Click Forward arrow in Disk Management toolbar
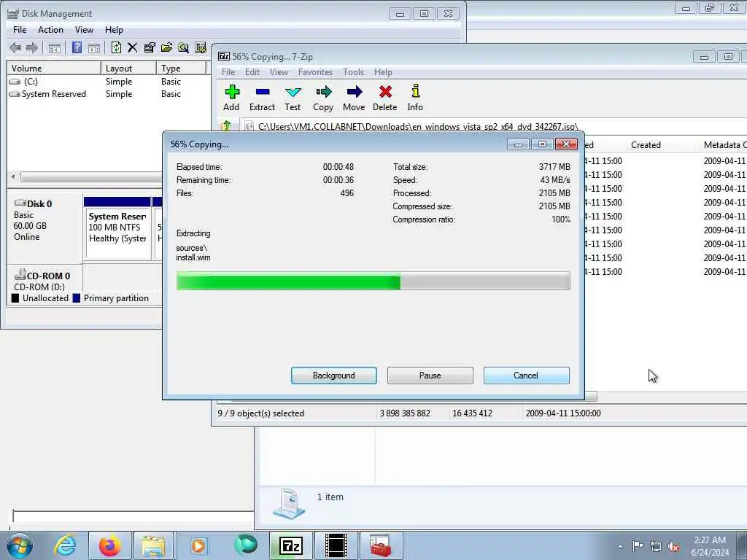747x560 pixels. [x=32, y=47]
